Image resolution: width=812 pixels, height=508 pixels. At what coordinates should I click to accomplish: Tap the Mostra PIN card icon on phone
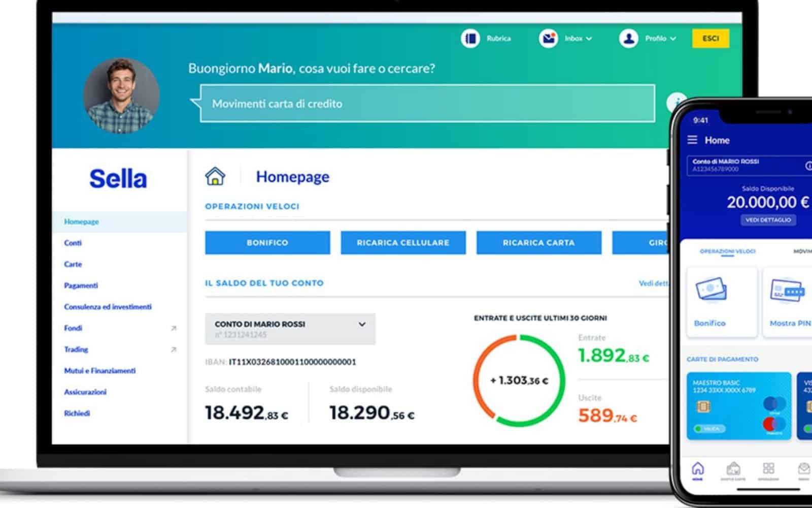click(x=787, y=291)
